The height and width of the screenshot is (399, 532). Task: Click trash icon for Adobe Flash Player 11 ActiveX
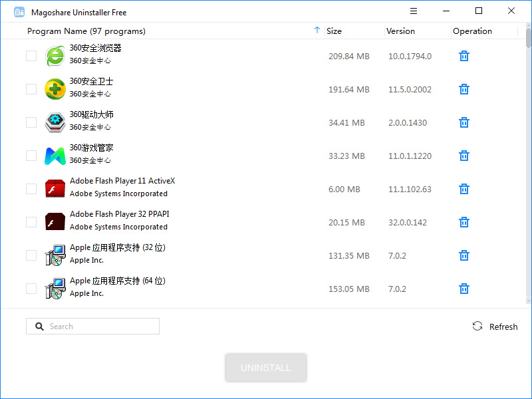pos(464,189)
